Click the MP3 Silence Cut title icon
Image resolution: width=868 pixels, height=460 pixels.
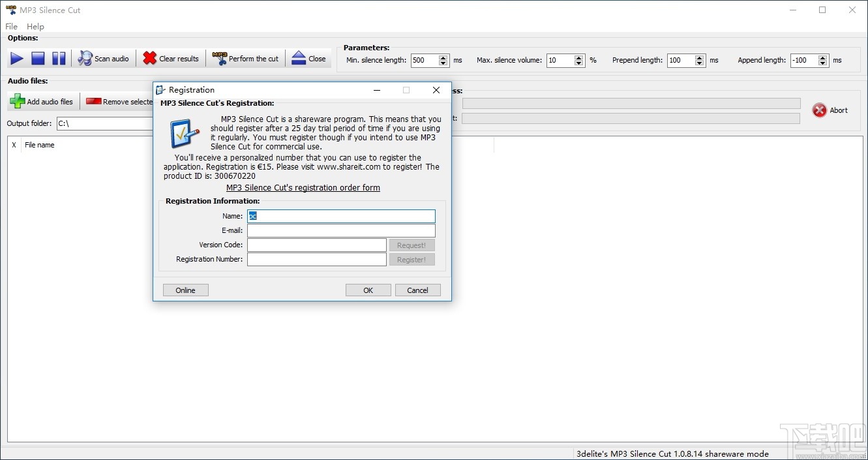tap(10, 10)
